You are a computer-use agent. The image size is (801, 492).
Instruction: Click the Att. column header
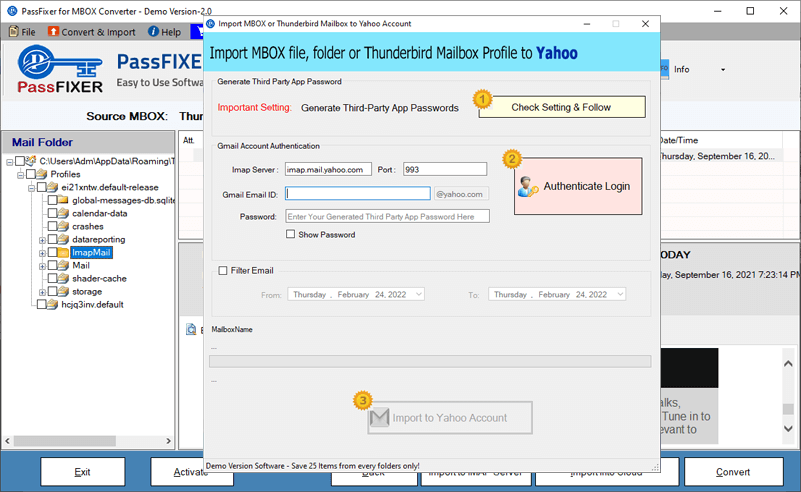click(189, 140)
